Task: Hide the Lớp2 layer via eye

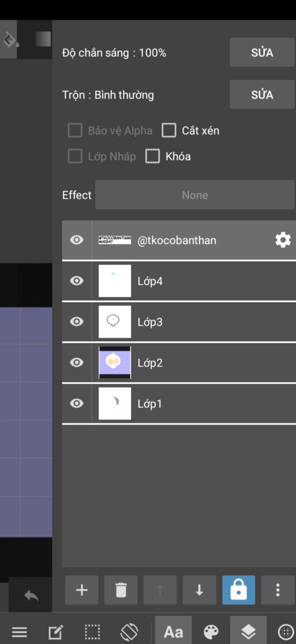Action: tap(77, 363)
